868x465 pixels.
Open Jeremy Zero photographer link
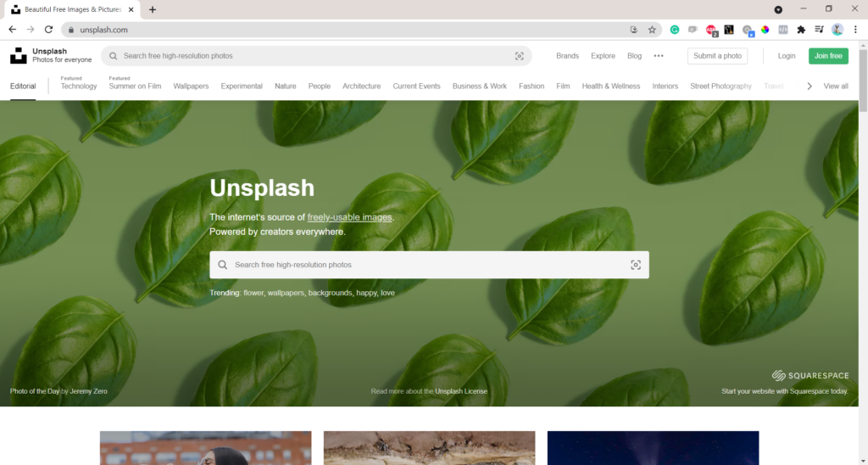pos(88,391)
